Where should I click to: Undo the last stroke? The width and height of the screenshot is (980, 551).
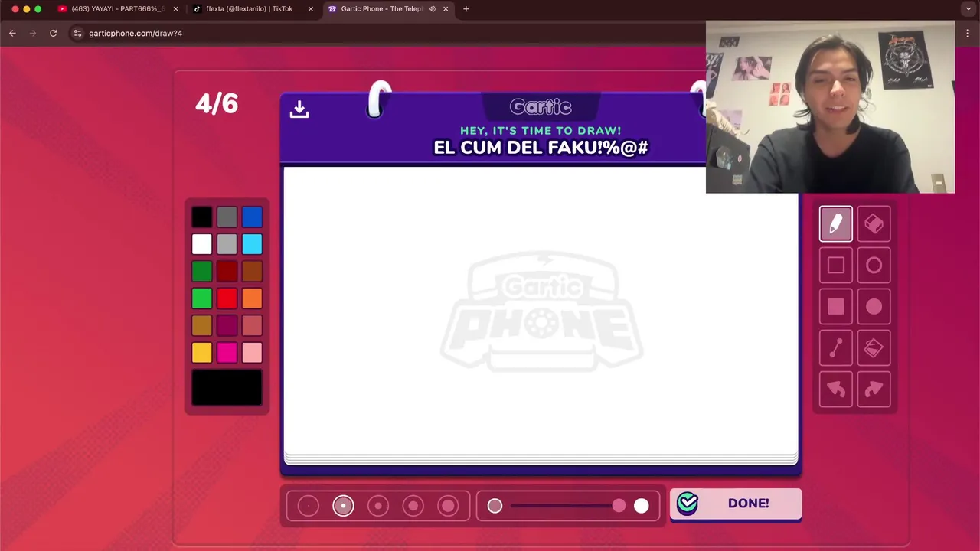835,390
